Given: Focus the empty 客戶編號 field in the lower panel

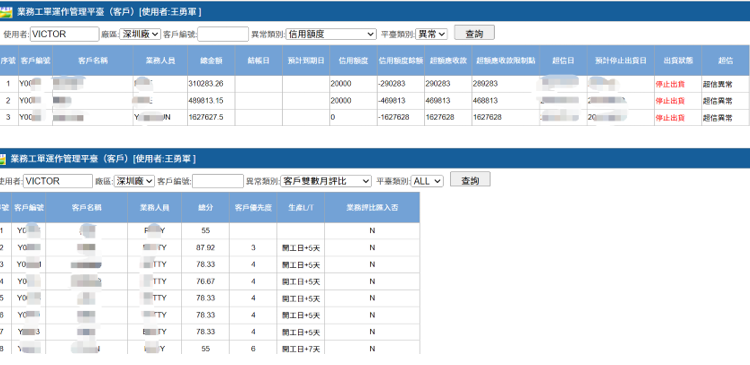Looking at the screenshot, I should coord(218,181).
